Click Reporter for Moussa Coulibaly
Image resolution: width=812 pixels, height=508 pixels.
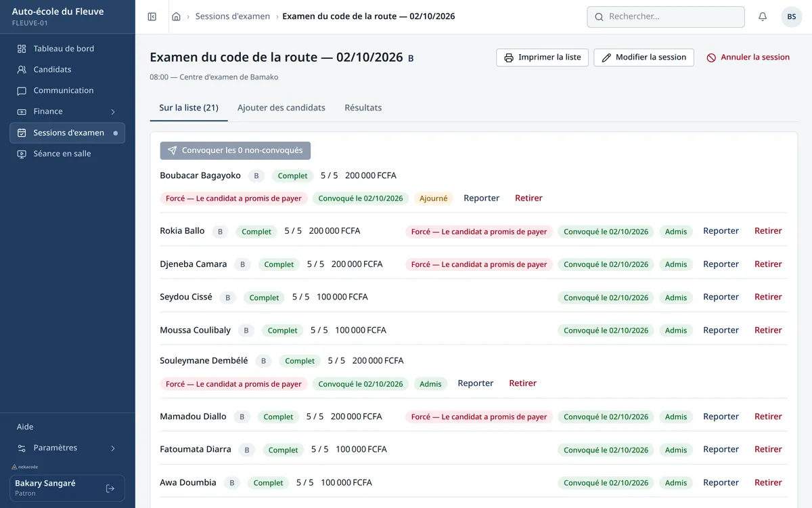pos(721,331)
